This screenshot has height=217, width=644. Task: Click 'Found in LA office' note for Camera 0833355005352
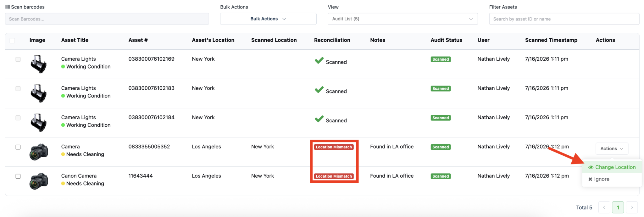coord(392,147)
